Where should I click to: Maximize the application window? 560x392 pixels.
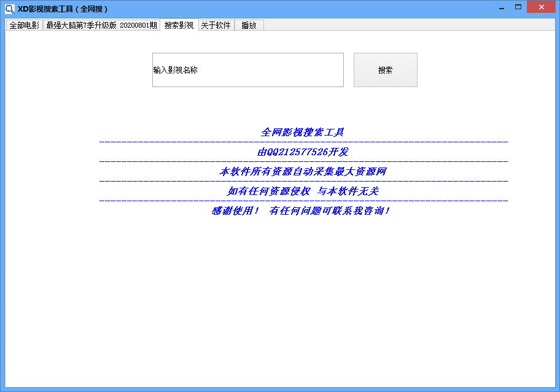pos(518,7)
